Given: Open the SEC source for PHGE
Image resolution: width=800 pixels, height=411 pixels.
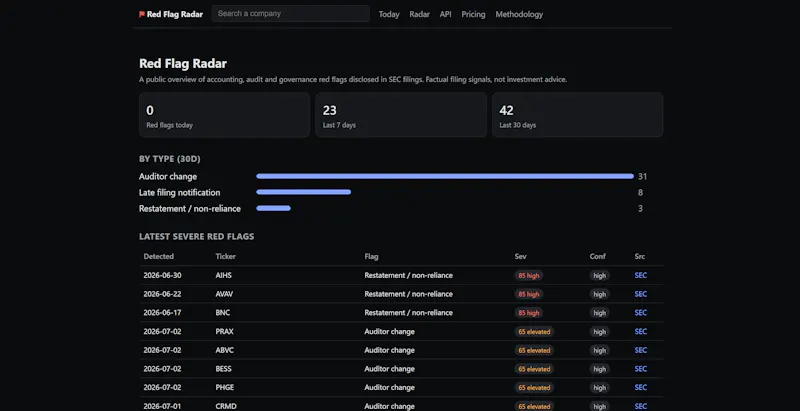Looking at the screenshot, I should 641,388.
